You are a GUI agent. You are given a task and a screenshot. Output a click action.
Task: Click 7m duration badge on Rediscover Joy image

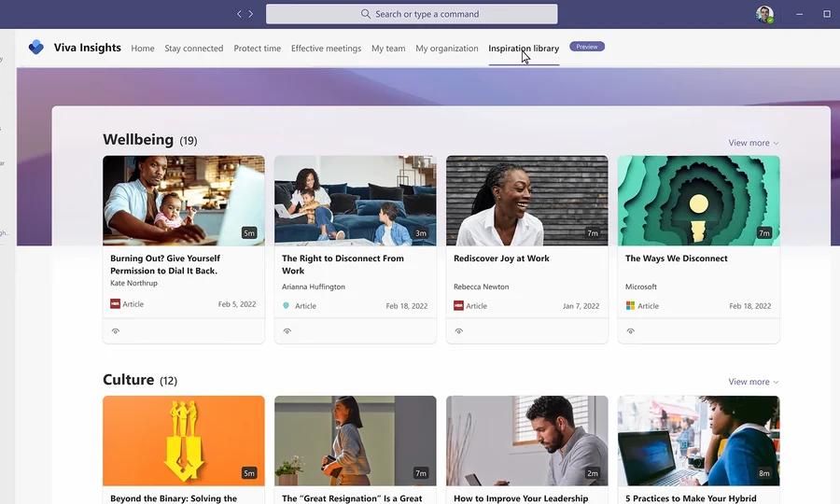tap(593, 233)
